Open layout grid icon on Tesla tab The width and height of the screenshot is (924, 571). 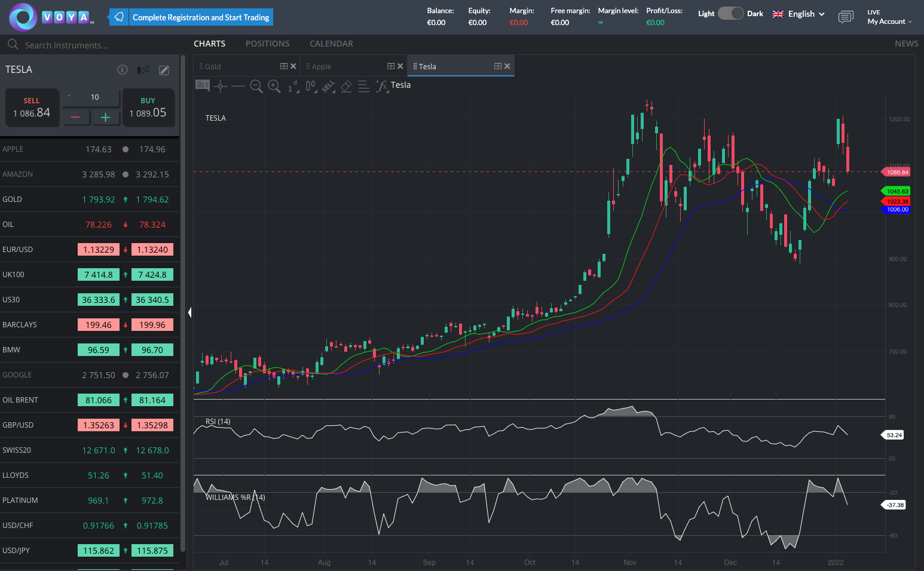(x=498, y=66)
